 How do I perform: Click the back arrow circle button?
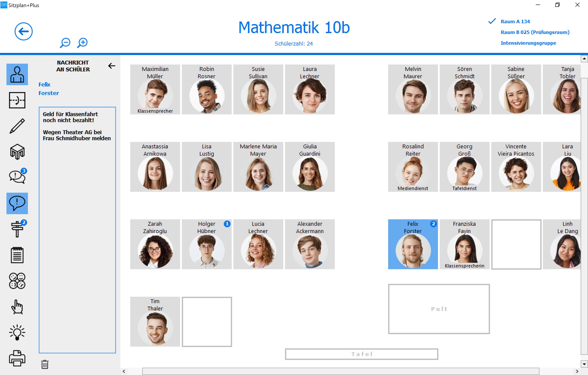pos(23,31)
